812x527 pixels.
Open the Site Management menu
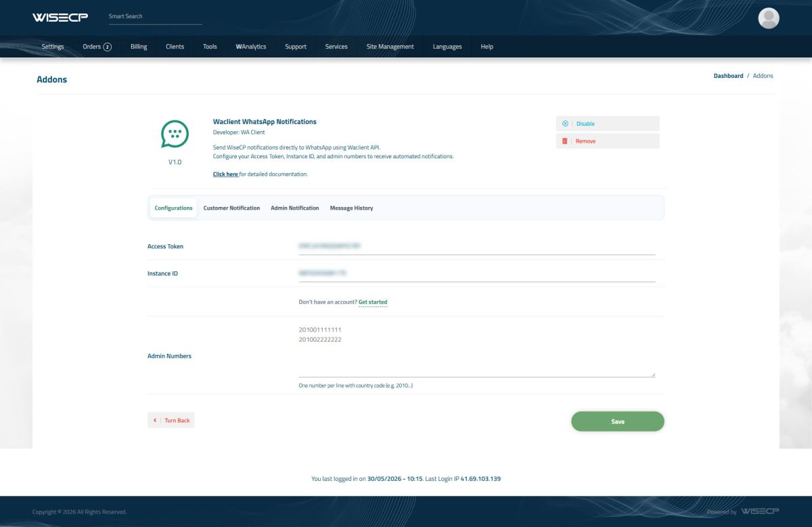pyautogui.click(x=390, y=47)
